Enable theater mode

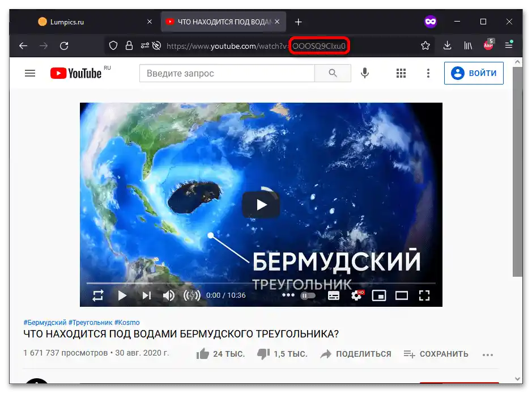pos(402,295)
